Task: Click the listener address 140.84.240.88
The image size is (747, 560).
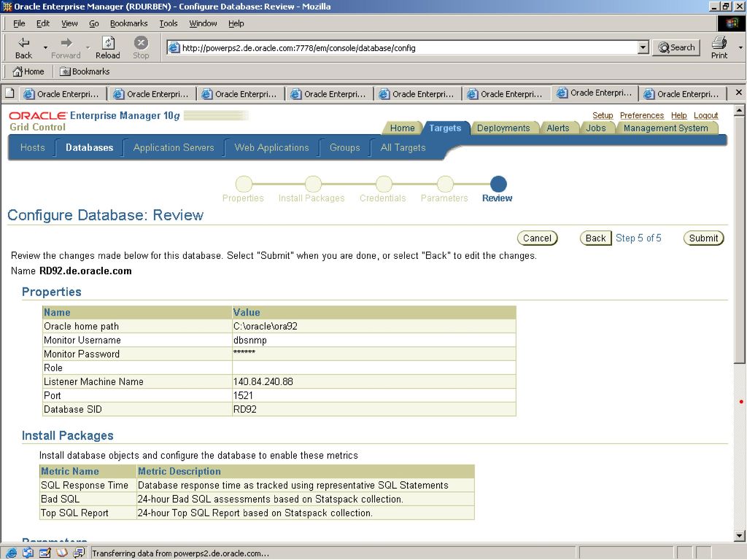Action: click(x=263, y=381)
